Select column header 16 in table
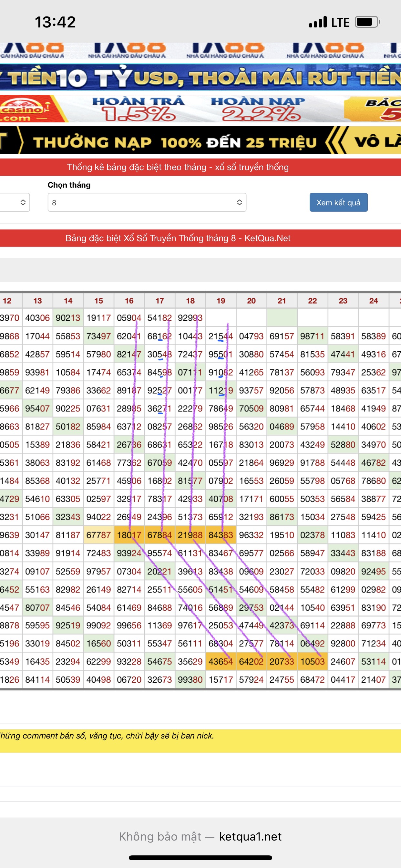This screenshot has width=401, height=868. pos(129,301)
